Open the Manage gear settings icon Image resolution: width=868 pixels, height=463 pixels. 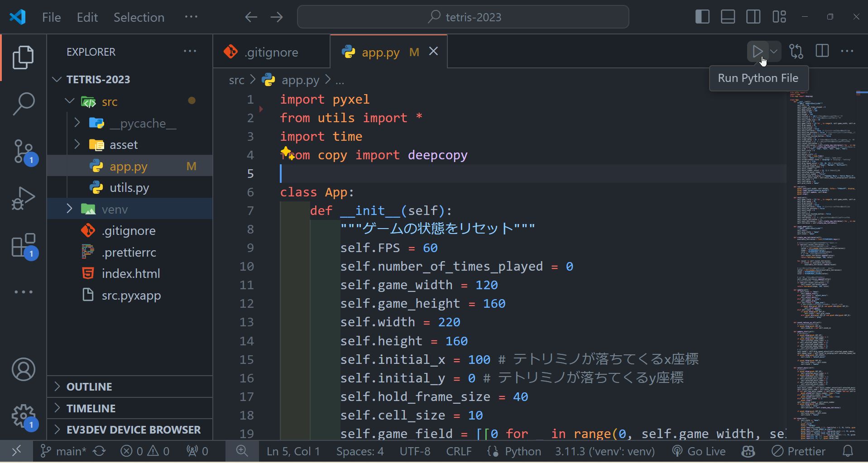[x=23, y=416]
